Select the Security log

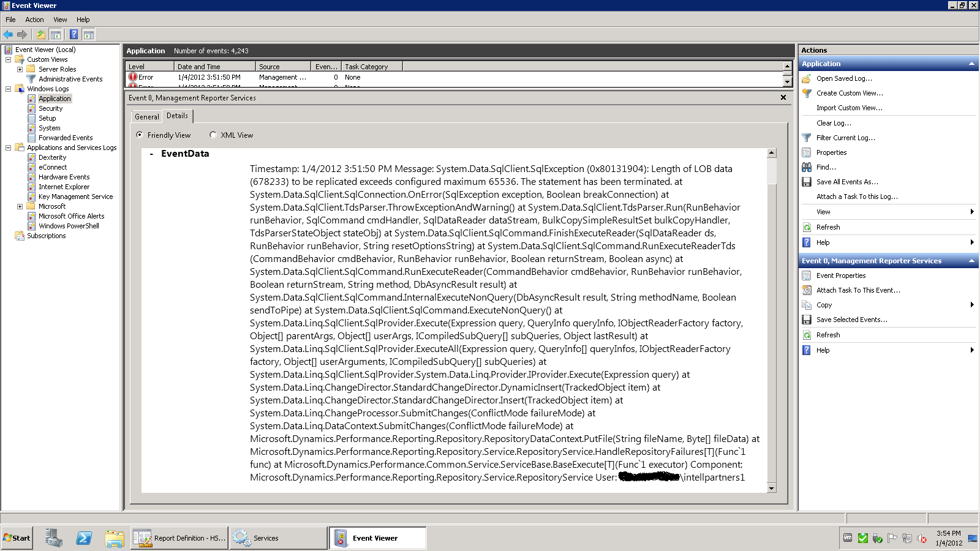click(50, 108)
